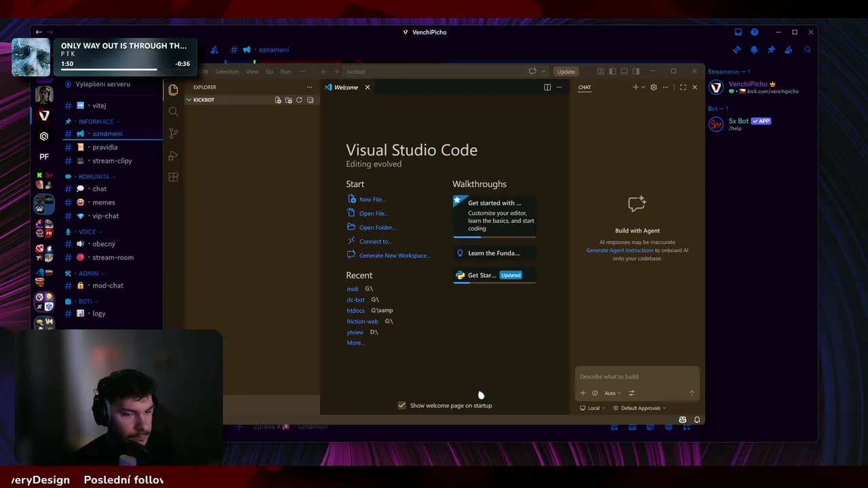Click the send arrow in chat input
The image size is (868, 488).
[692, 393]
